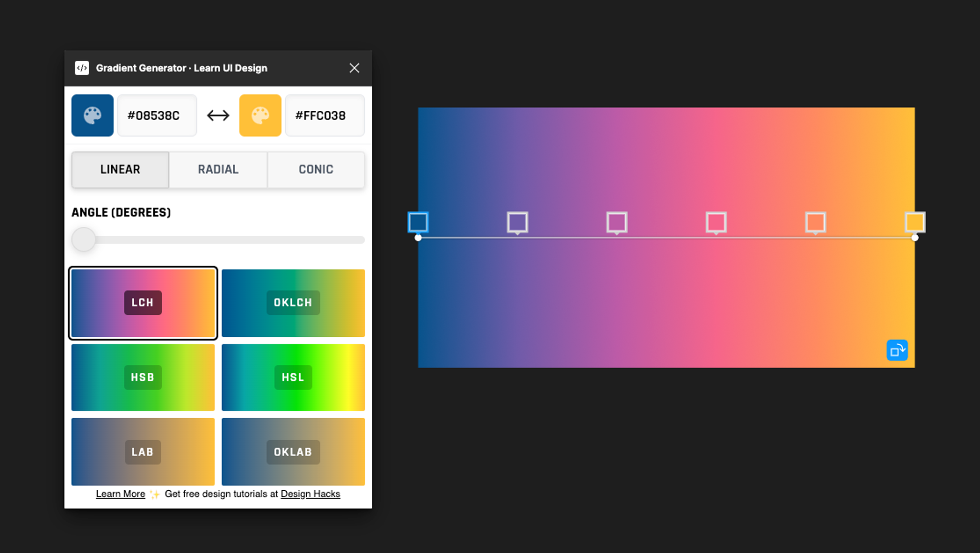Select the LINEAR gradient type tab
The image size is (980, 553).
point(121,170)
